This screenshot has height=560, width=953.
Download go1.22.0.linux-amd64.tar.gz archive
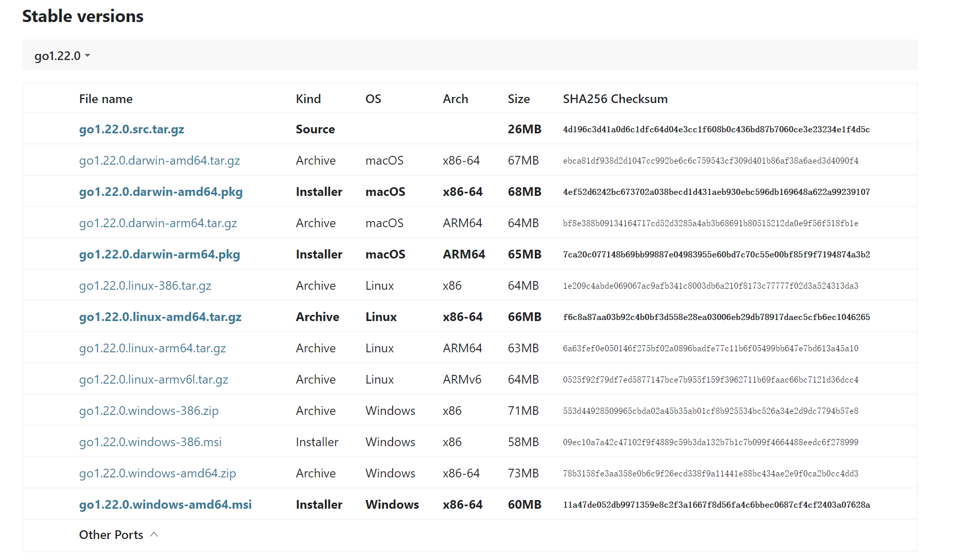point(160,317)
